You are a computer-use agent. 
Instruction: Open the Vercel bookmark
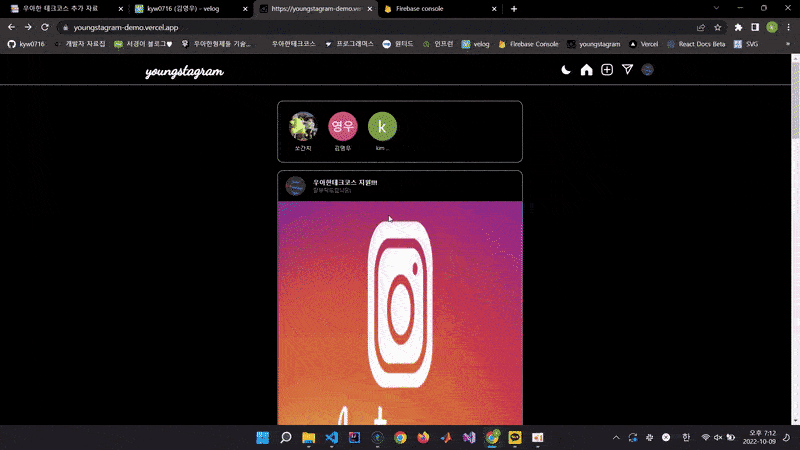pyautogui.click(x=644, y=44)
